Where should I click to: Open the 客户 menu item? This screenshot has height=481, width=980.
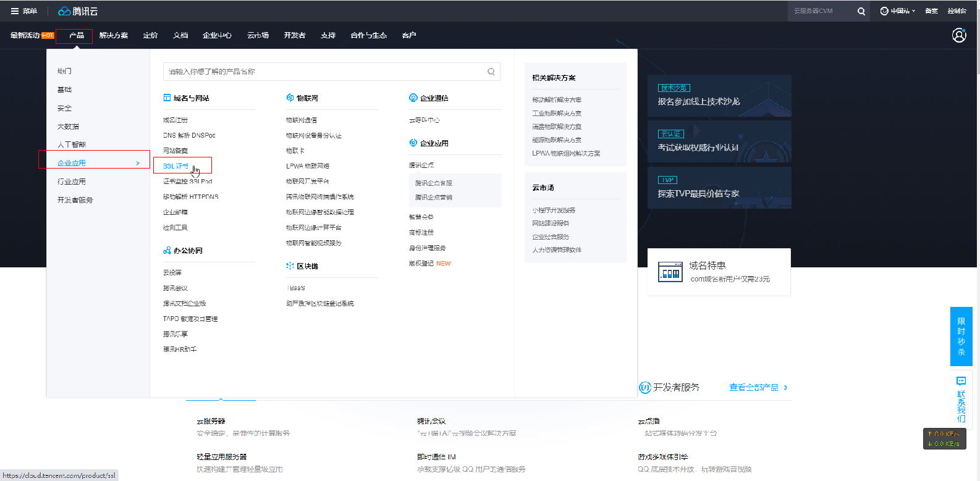coord(409,35)
